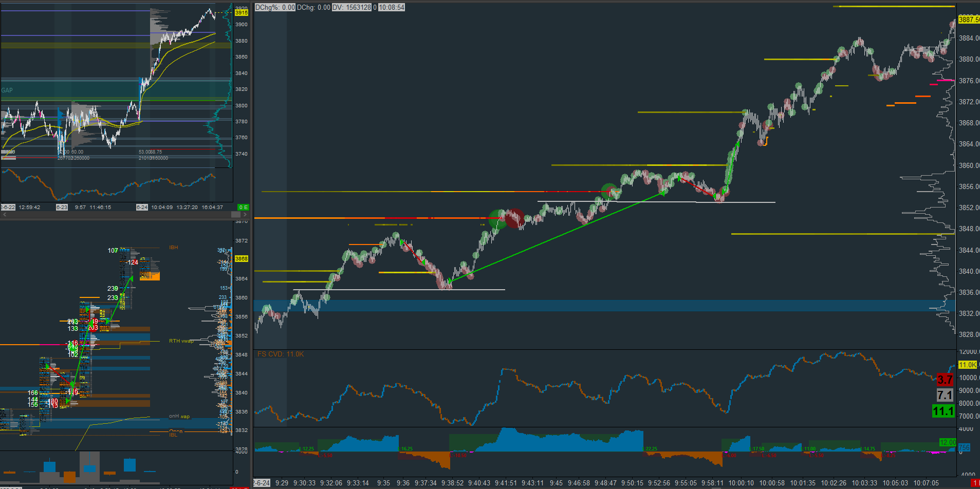Screen dimensions: 980x489
Task: Click the IBH level label
Action: click(x=174, y=248)
